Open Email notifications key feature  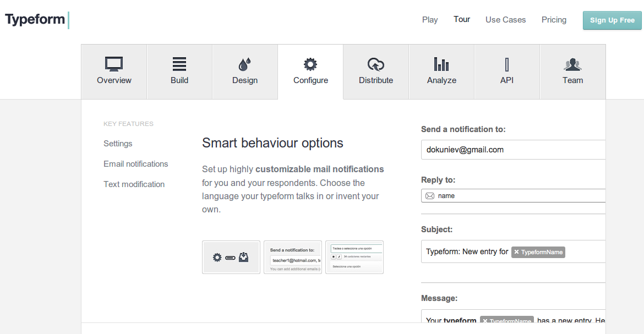pos(135,164)
